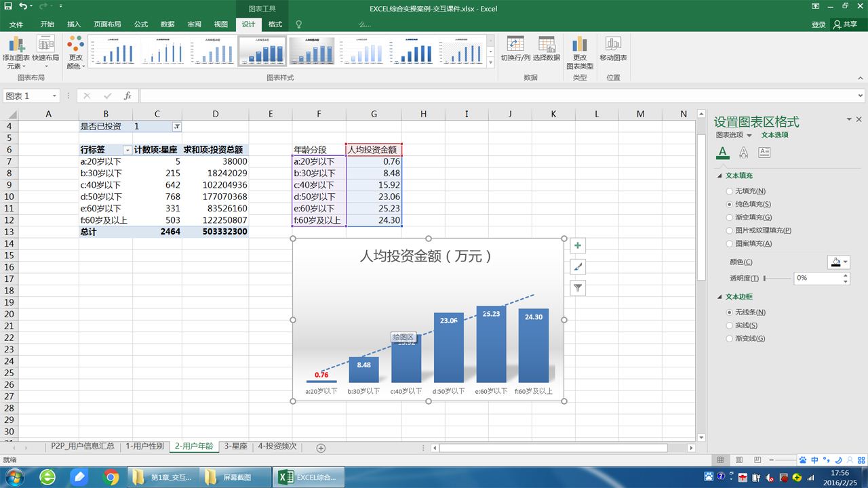Click the chart styles brush button
This screenshot has height=488, width=868.
pyautogui.click(x=578, y=267)
